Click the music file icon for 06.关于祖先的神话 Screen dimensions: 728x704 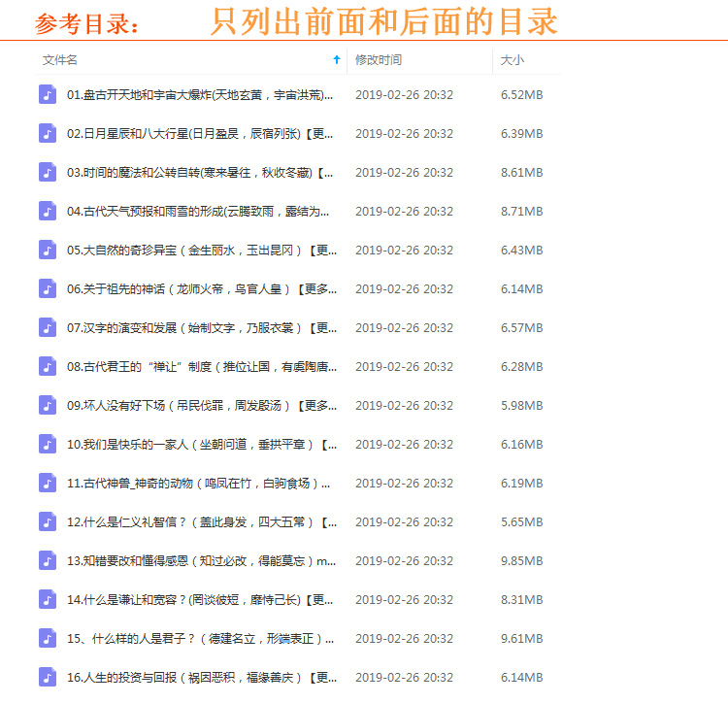pyautogui.click(x=48, y=288)
